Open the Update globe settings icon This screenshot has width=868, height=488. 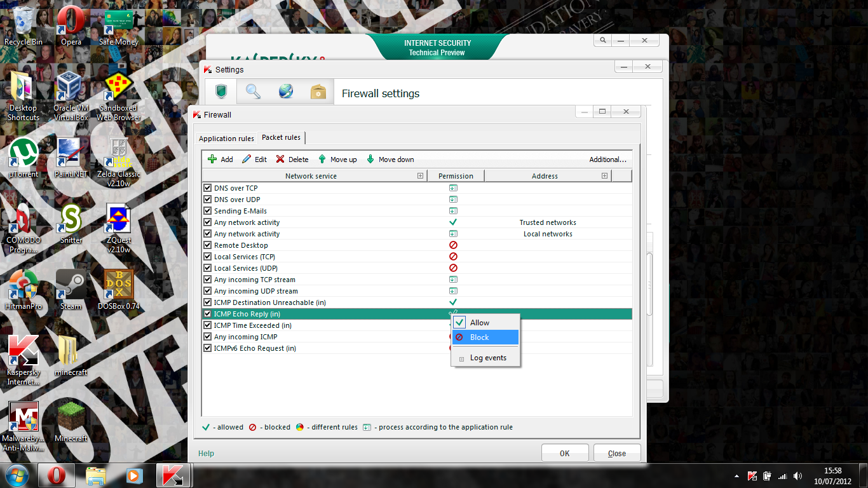pyautogui.click(x=286, y=92)
